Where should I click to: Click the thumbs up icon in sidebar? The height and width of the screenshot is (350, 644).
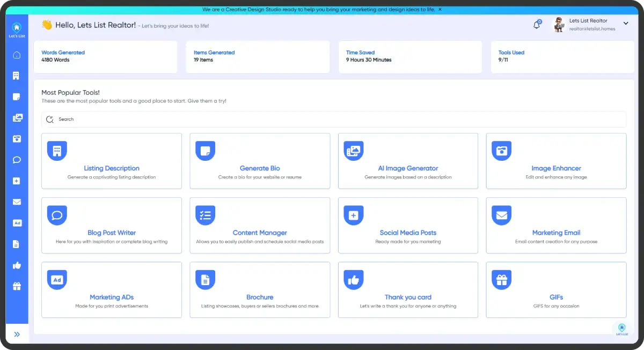[17, 265]
